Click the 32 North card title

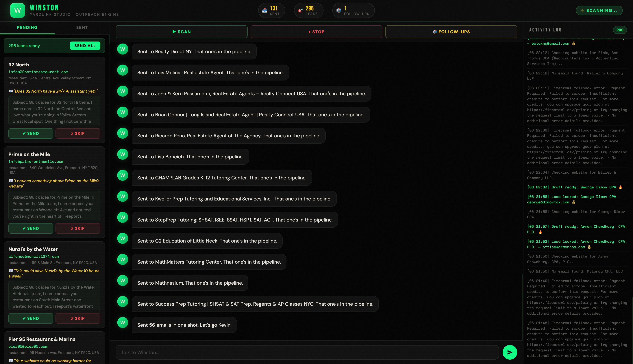point(19,65)
